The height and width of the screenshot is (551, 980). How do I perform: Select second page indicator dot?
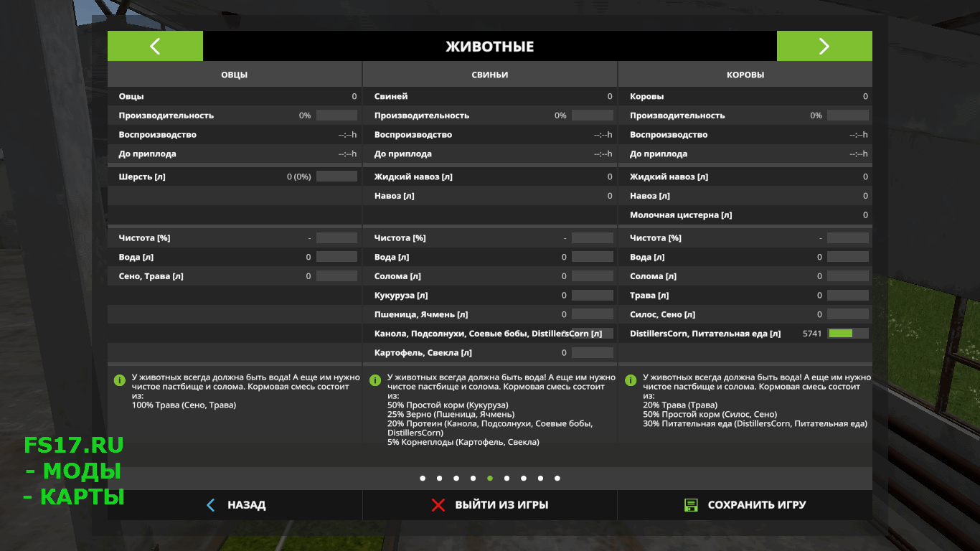(439, 478)
